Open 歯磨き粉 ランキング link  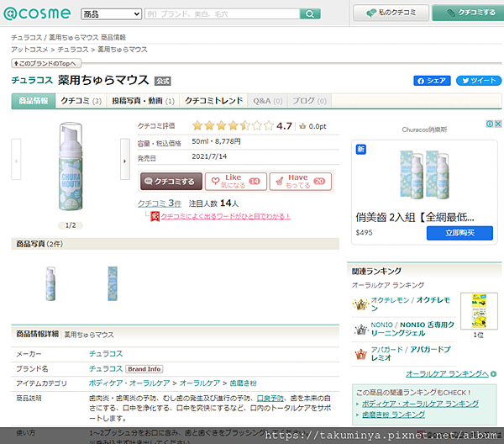(393, 415)
